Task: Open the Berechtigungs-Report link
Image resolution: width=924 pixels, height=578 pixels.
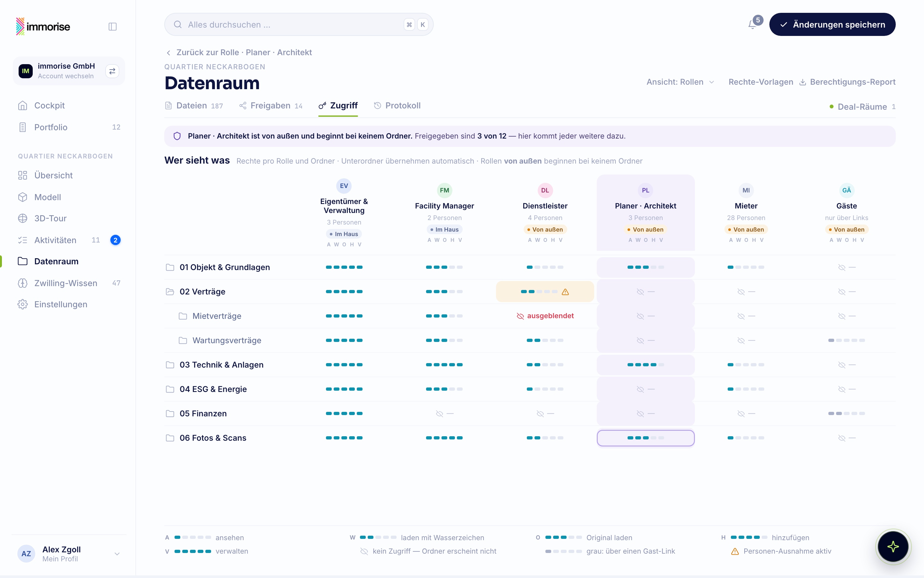Action: [848, 82]
